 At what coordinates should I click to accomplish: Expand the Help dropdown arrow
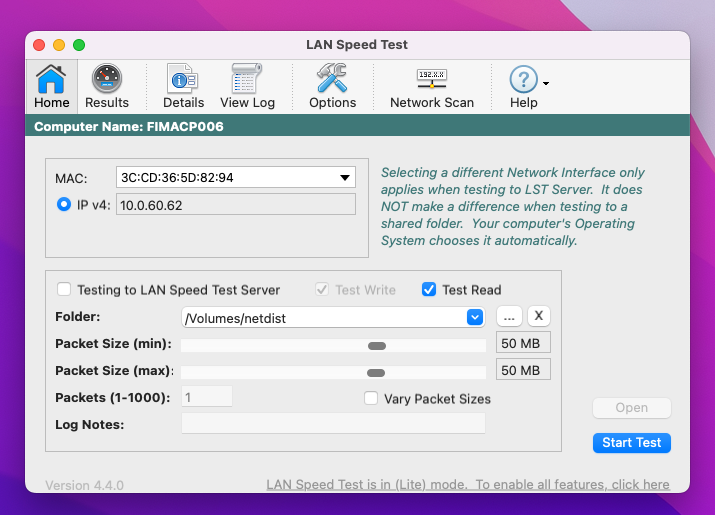(546, 83)
